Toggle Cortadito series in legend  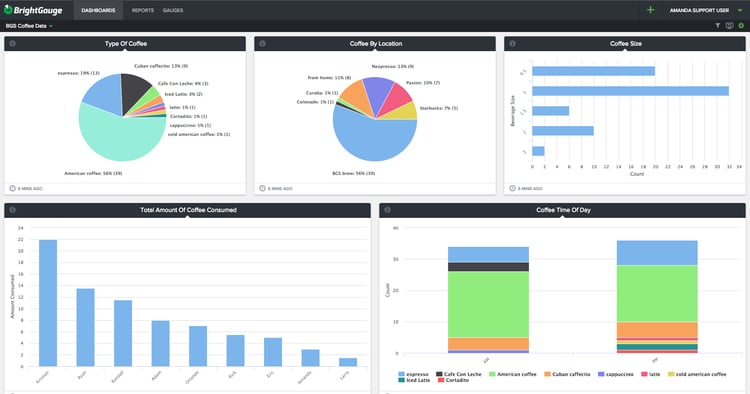[x=452, y=380]
